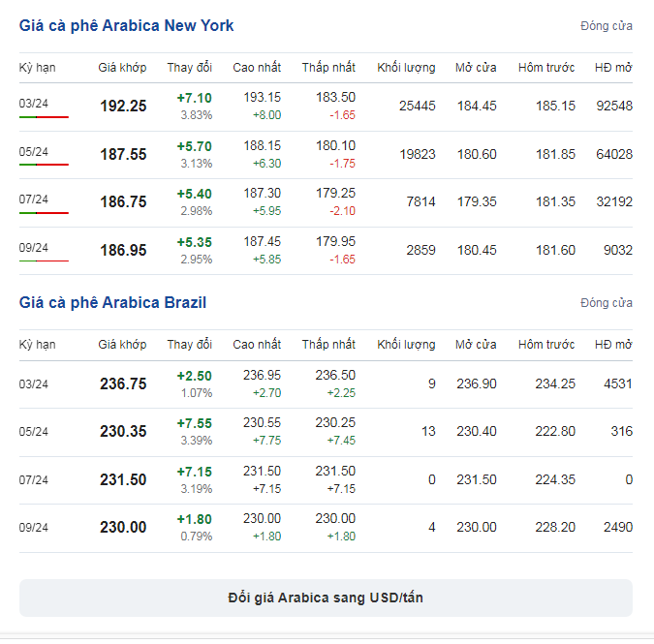654x644 pixels.
Task: Click the 'Giá khớp' header in New York table
Action: pos(122,68)
